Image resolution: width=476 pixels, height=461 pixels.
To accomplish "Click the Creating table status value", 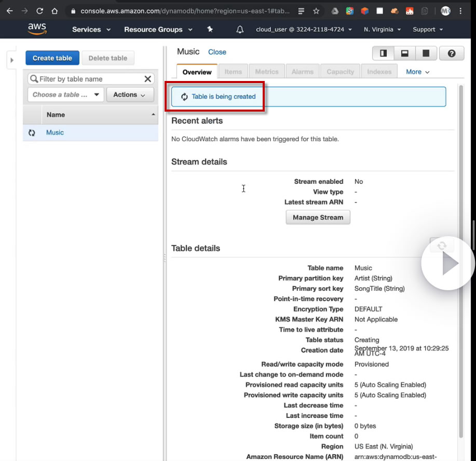I will click(366, 340).
